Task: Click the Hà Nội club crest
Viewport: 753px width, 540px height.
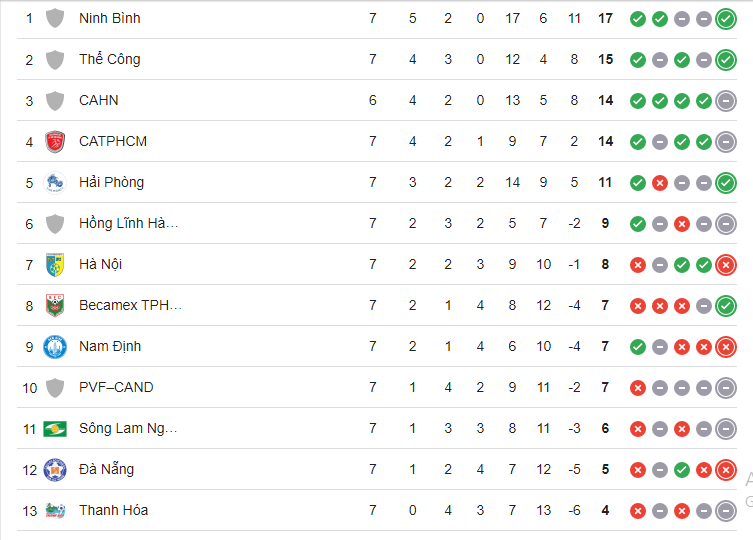Action: (55, 264)
